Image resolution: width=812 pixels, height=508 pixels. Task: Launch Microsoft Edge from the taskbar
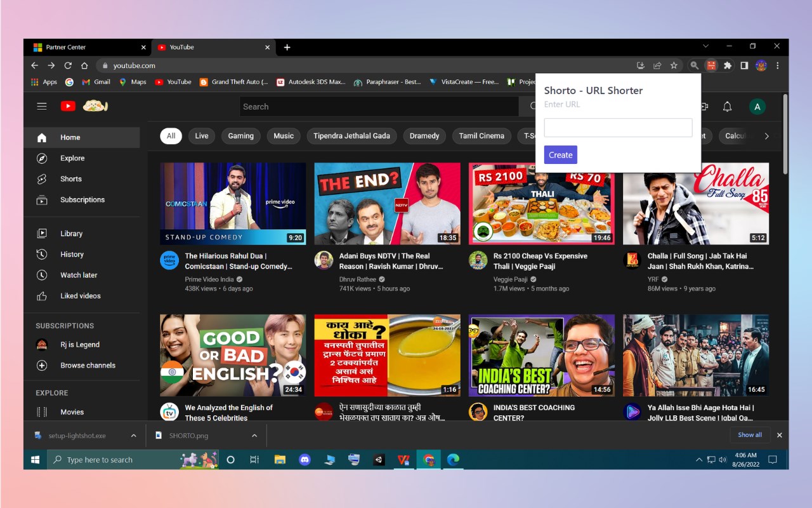tap(452, 460)
